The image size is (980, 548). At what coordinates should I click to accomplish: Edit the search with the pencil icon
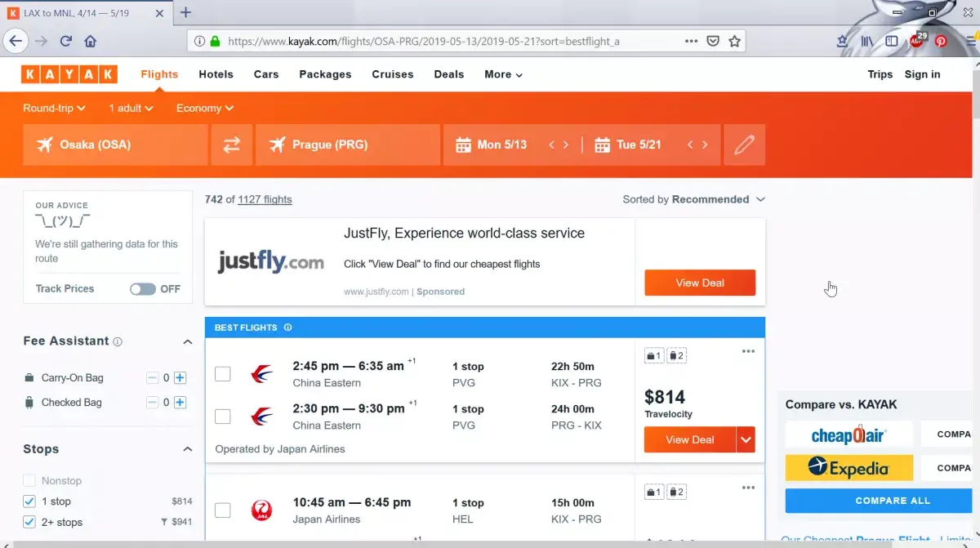744,145
